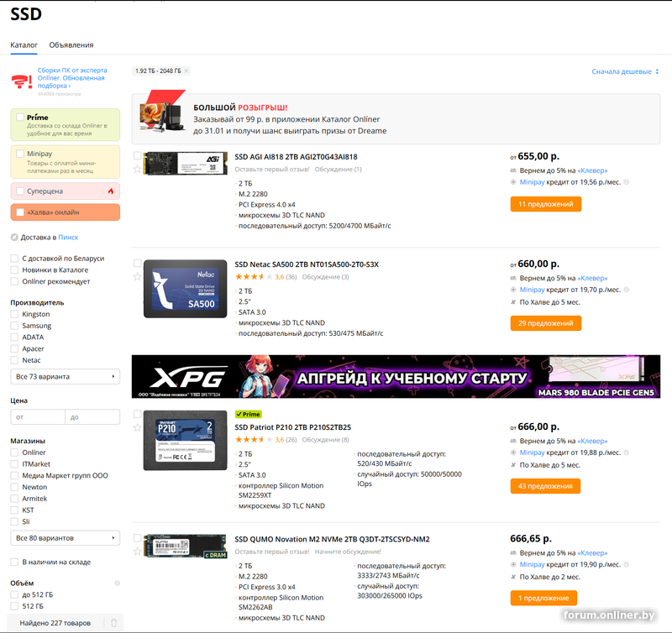View 43 предложения for Patriot P210
The height and width of the screenshot is (633, 672).
pos(545,486)
